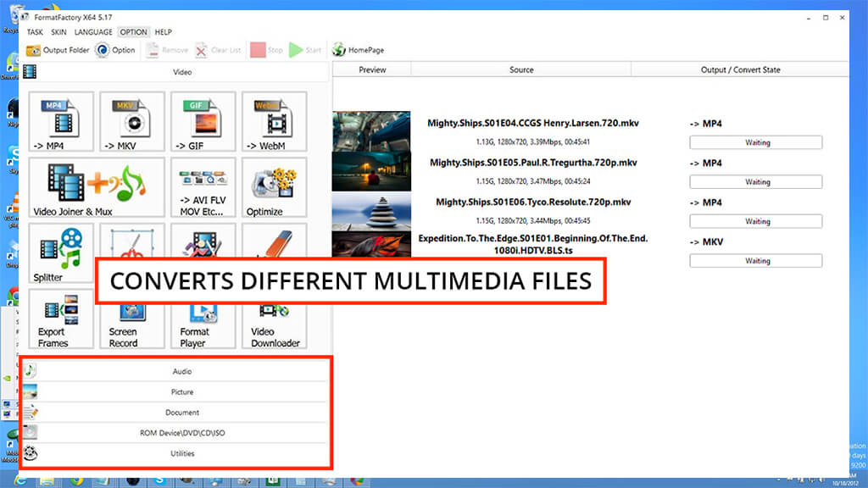Open the HELP menu
This screenshot has width=868, height=488.
(x=163, y=32)
